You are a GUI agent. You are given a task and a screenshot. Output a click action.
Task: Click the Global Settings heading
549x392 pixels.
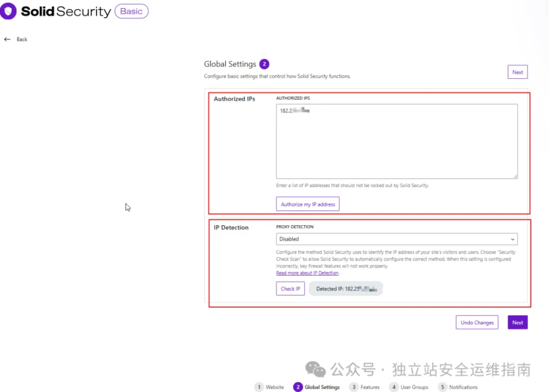[x=230, y=64]
